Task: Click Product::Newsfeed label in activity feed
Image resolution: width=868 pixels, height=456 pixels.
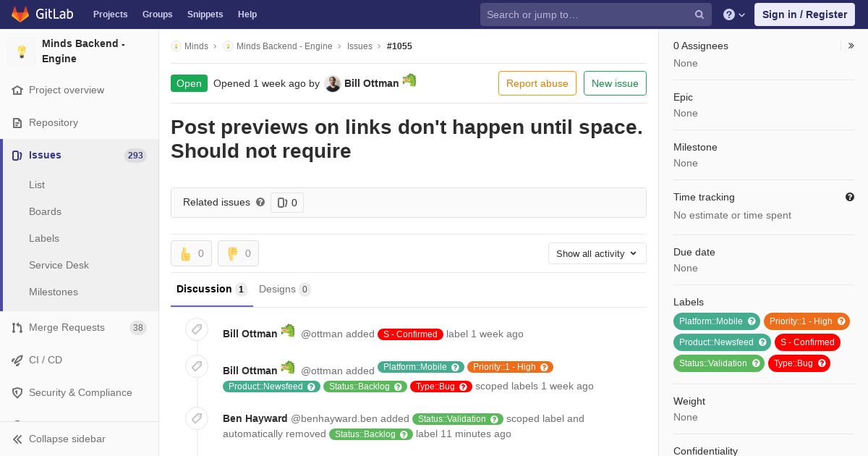Action: pos(271,387)
